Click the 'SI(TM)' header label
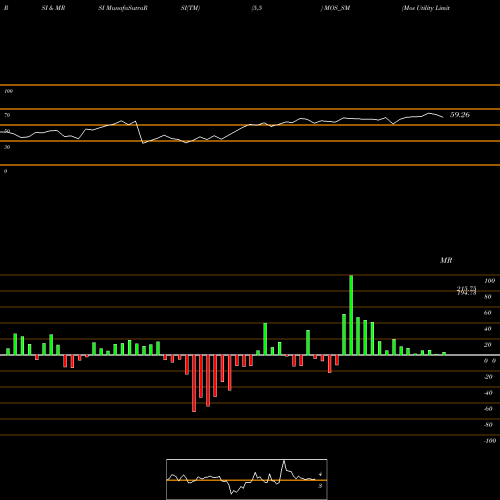Screen dimensions: 500x500 [x=190, y=8]
